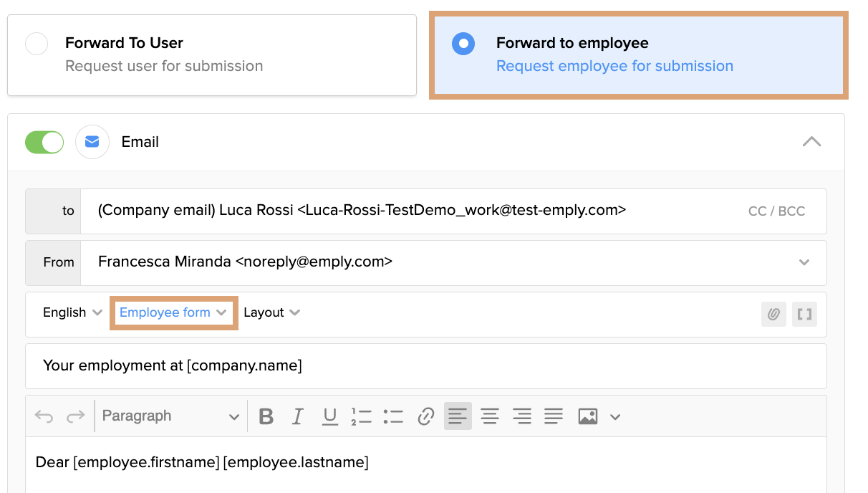Click the insert image icon
The image size is (868, 493).
(588, 416)
